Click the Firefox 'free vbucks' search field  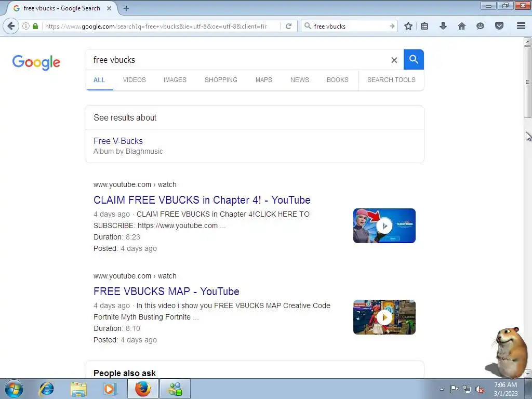point(350,26)
